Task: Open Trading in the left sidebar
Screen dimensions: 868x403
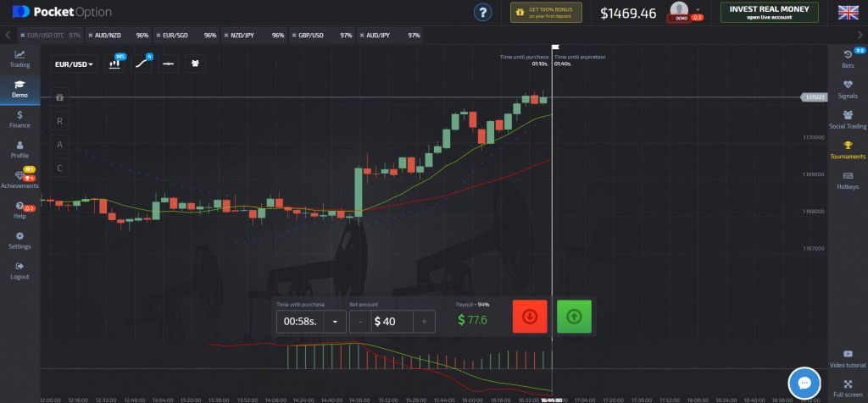Action: pos(20,59)
